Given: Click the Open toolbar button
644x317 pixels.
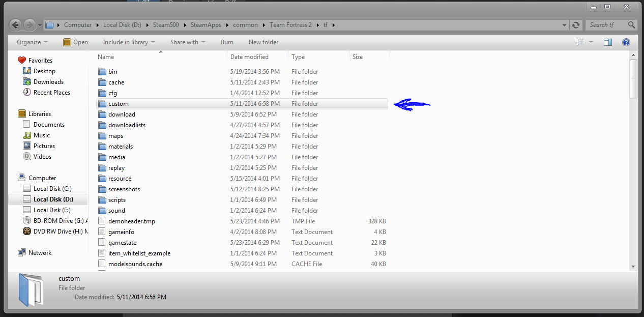Looking at the screenshot, I should click(75, 42).
